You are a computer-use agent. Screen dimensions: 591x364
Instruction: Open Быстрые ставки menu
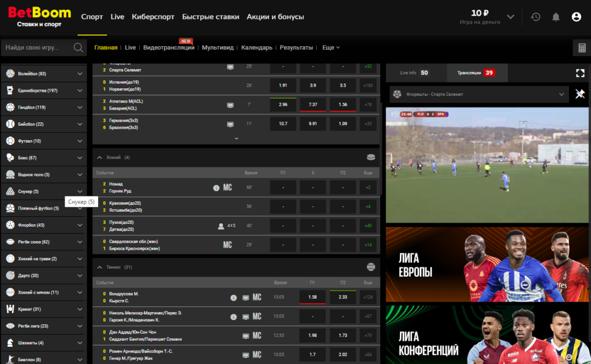(210, 17)
